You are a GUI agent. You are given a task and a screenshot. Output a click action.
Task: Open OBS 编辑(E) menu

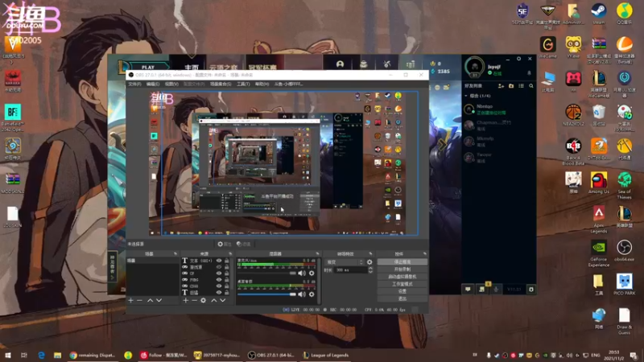(x=153, y=84)
